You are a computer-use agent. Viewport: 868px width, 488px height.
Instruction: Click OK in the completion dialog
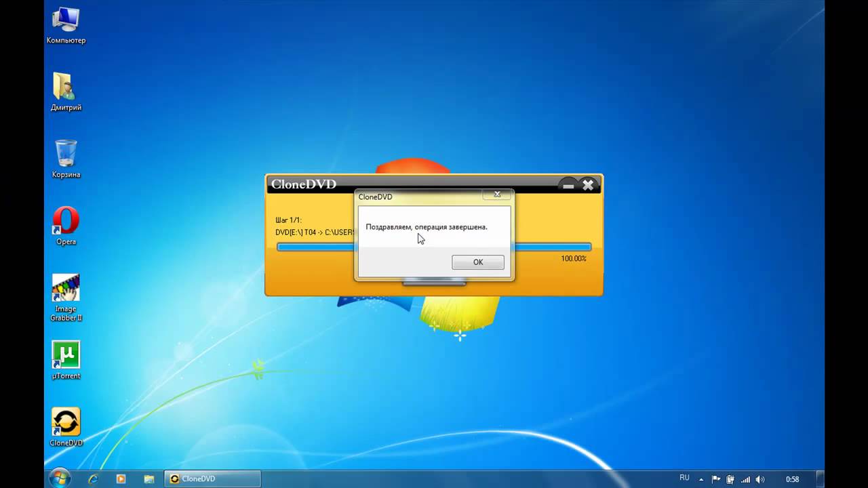pyautogui.click(x=478, y=262)
